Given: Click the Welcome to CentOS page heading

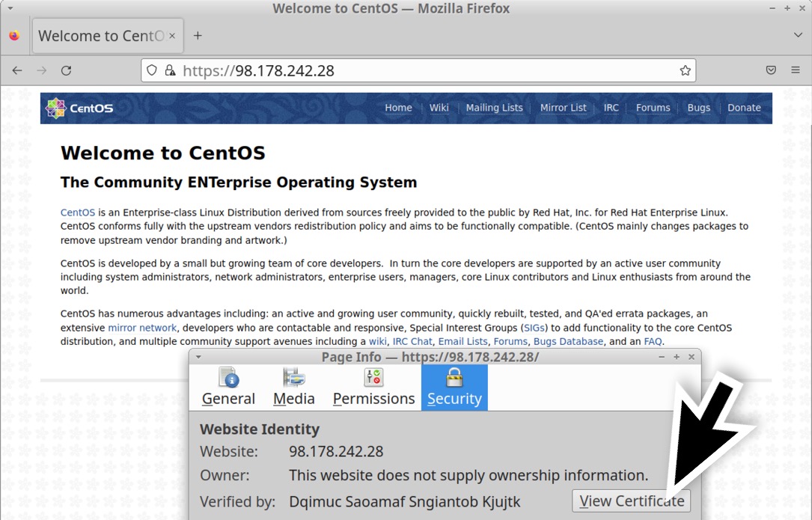Looking at the screenshot, I should [x=162, y=153].
